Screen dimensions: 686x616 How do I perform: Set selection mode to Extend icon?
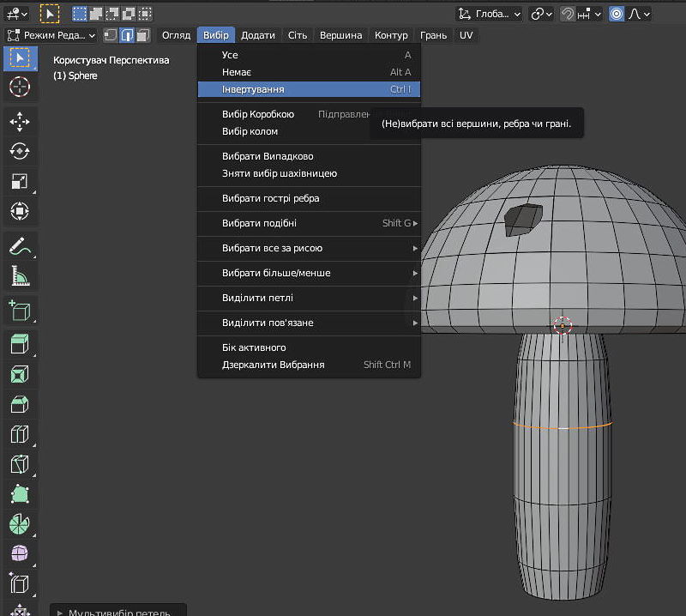click(96, 14)
